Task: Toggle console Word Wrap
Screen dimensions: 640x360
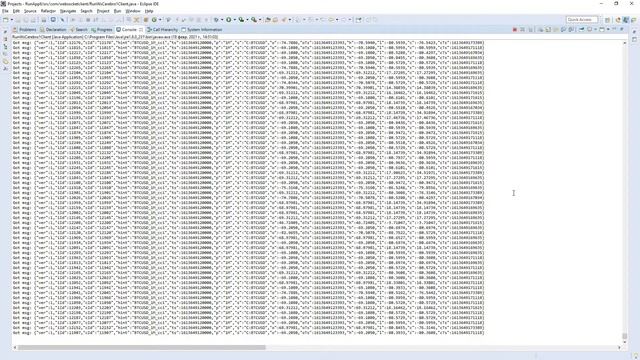Action: [556, 29]
